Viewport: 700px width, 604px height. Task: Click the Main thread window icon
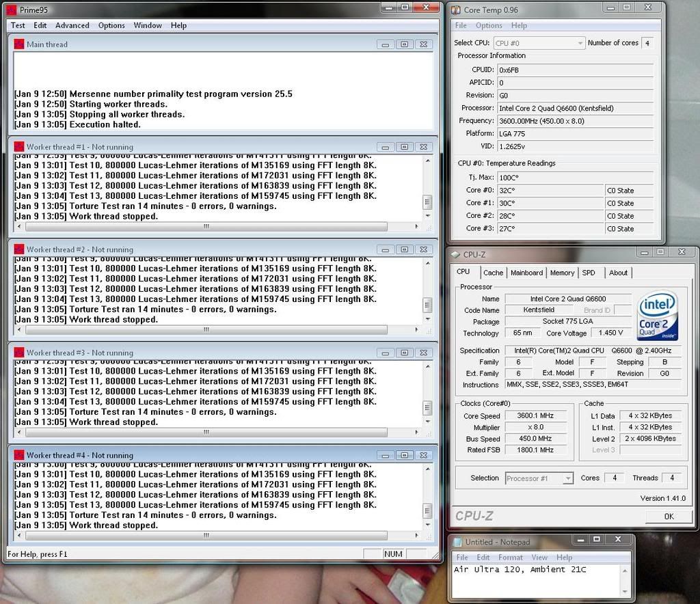click(18, 44)
